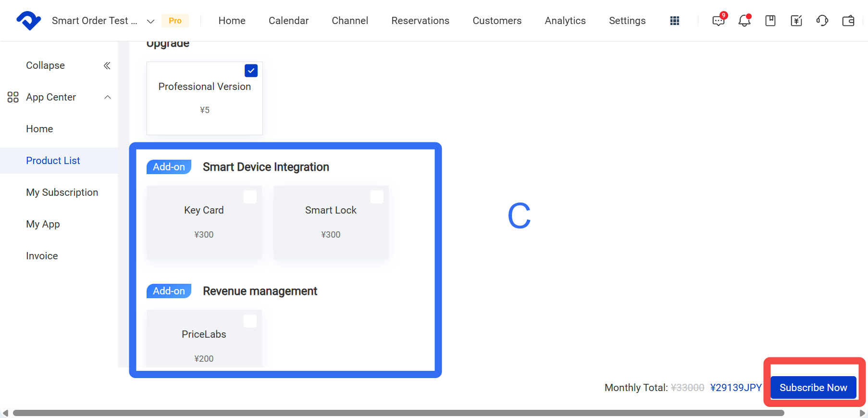The image size is (868, 418).
Task: Open the apps grid menu icon
Action: click(x=675, y=21)
